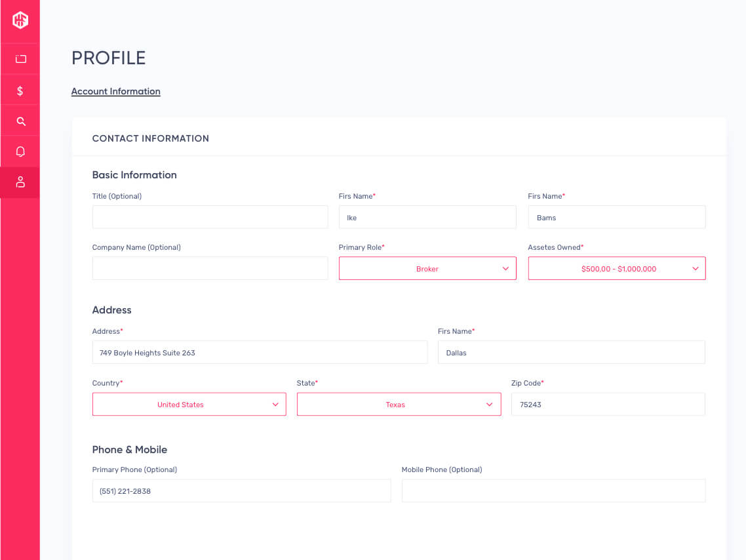Click the chevron on the Broker dropdown
The image size is (746, 560).
[x=505, y=268]
